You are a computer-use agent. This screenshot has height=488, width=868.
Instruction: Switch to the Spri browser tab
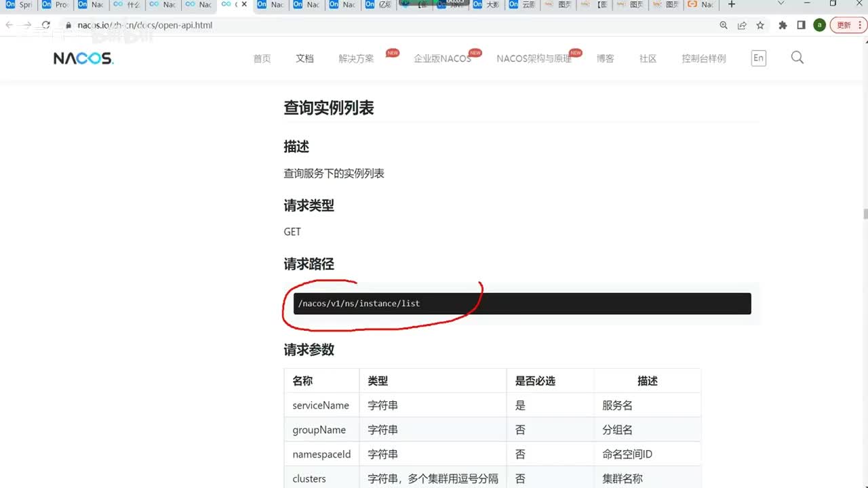tap(19, 5)
